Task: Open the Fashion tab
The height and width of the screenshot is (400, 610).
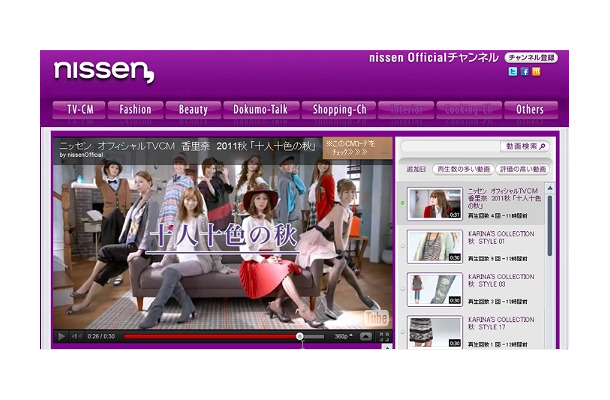Action: 135,110
